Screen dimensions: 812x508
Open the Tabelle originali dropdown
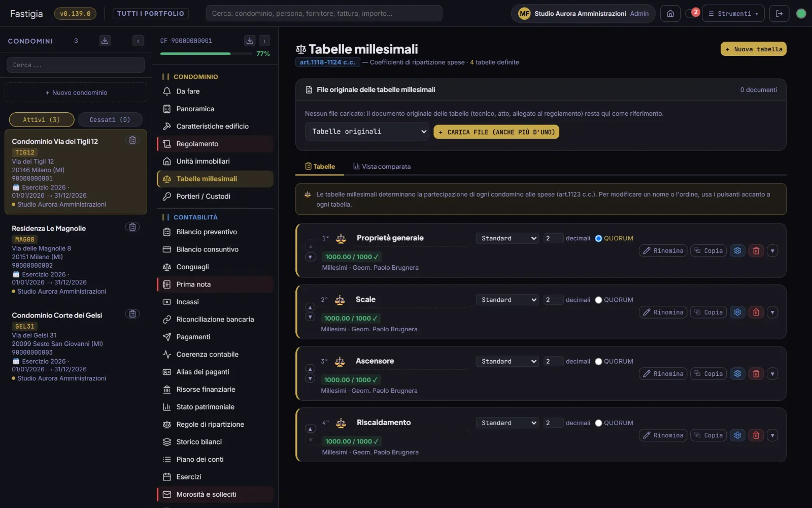367,132
